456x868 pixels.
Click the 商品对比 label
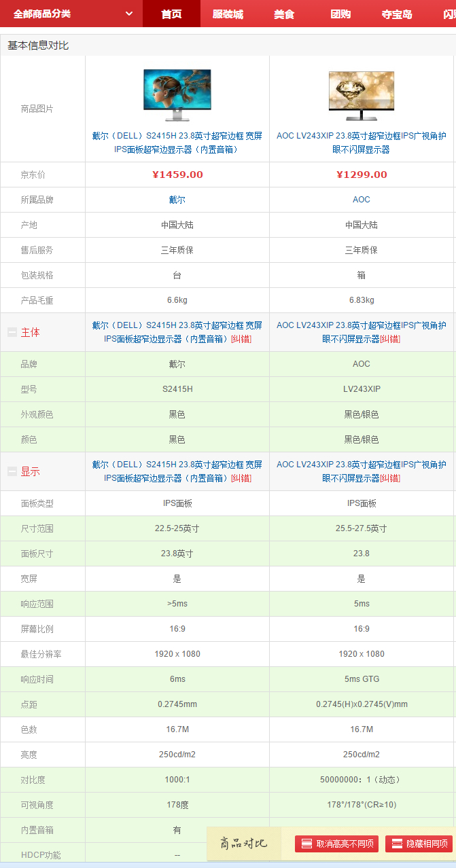(x=243, y=844)
